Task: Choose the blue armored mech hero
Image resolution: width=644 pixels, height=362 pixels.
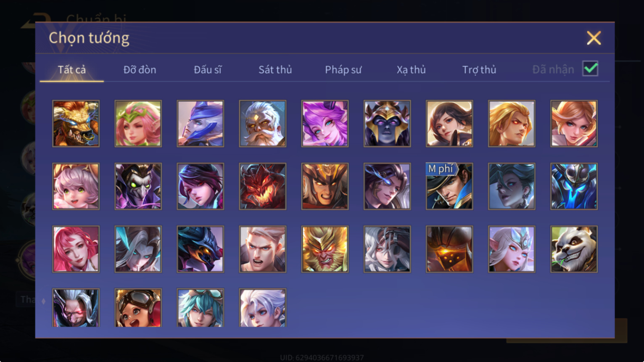Action: click(x=574, y=186)
